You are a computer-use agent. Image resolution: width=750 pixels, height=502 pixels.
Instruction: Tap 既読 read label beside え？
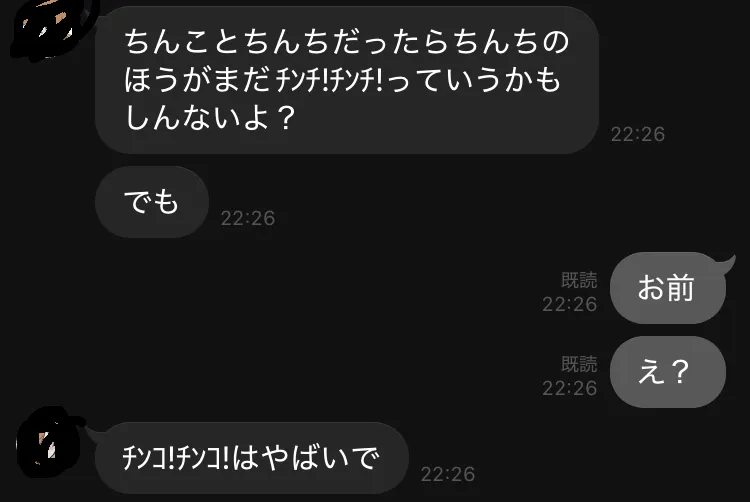[579, 364]
